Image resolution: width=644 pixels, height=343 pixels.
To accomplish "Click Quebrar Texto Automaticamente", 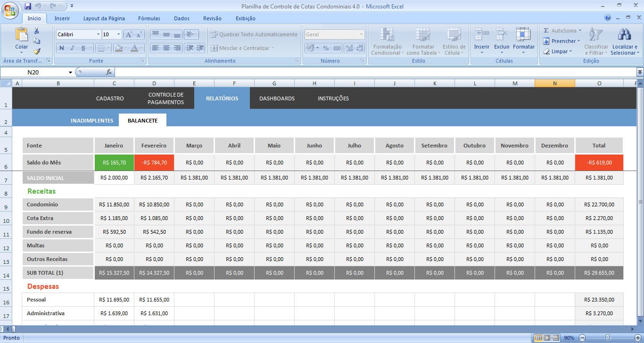I will coord(254,34).
